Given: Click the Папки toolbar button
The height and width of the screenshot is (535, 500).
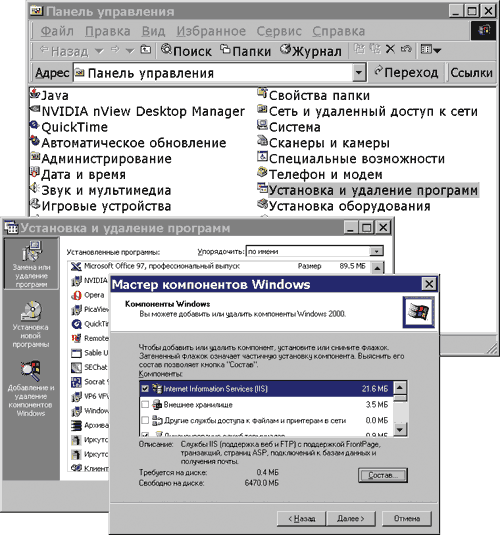Looking at the screenshot, I should (245, 50).
